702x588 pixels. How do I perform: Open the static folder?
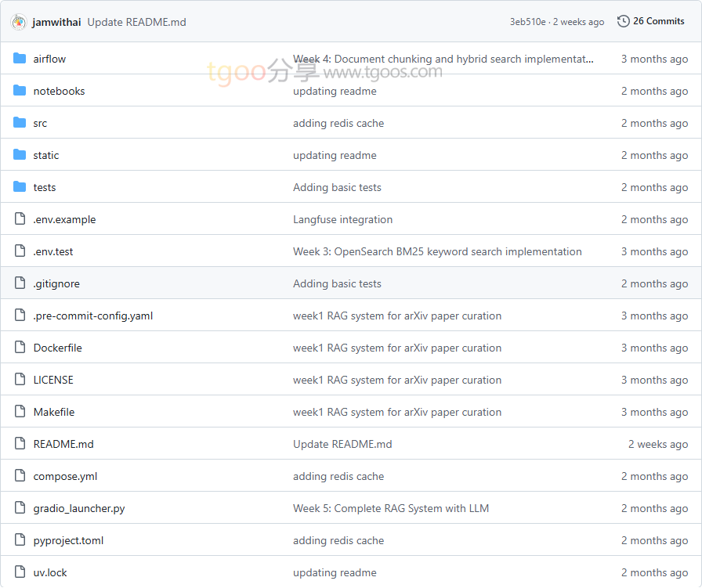tap(45, 155)
